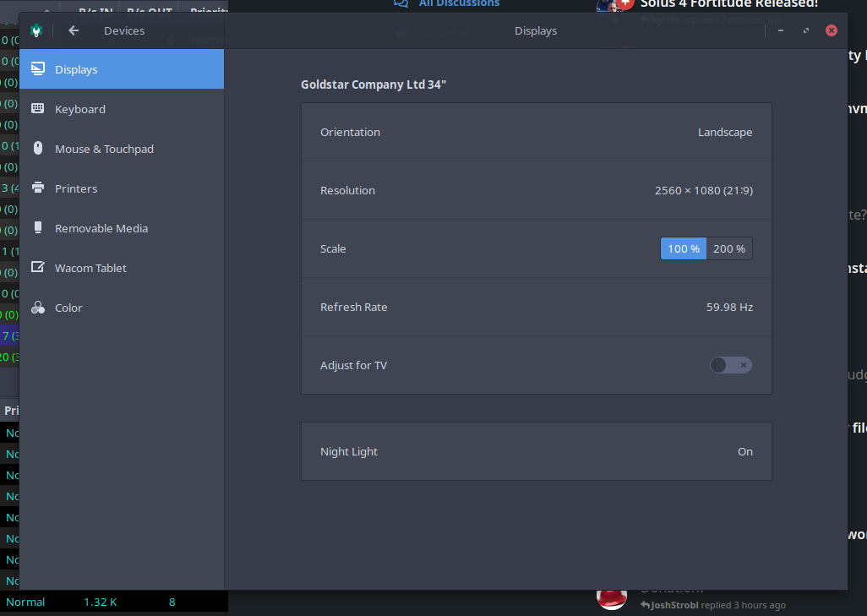Select Printers in the Devices sidebar
Viewport: 867px width, 616px height.
tap(76, 188)
